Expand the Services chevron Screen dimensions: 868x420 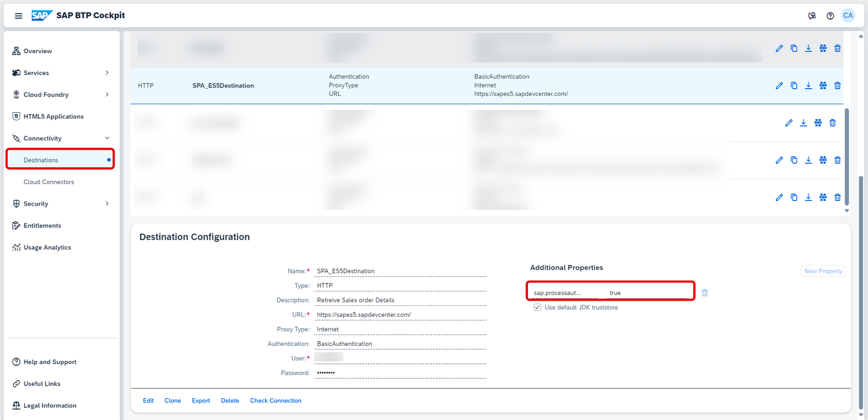click(107, 73)
